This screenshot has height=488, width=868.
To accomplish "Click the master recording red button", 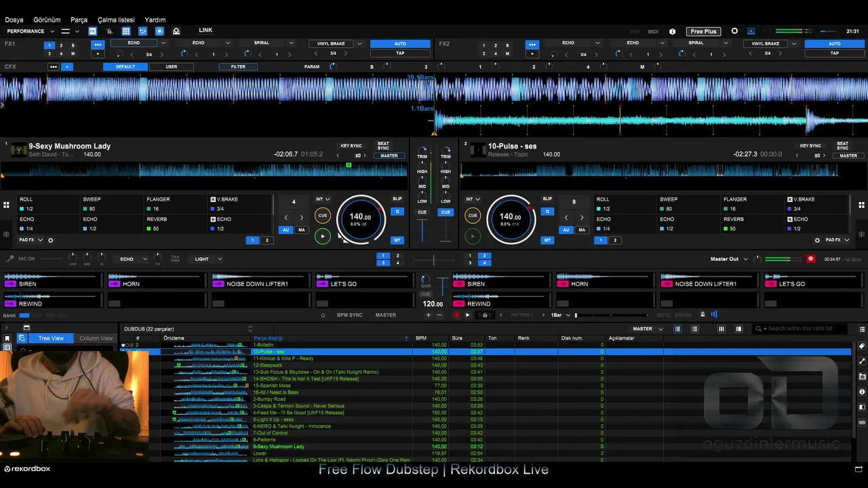I will pos(810,259).
